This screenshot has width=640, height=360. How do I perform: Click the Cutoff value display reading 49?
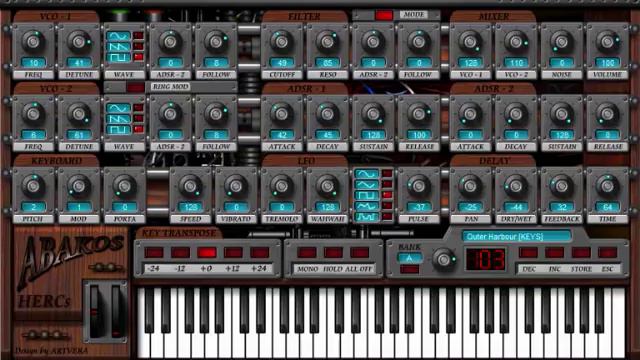[281, 63]
